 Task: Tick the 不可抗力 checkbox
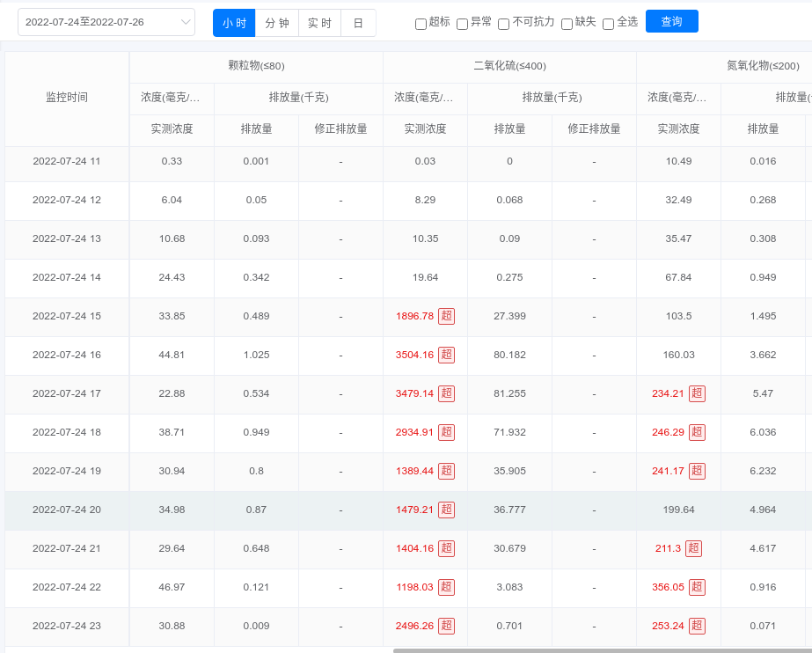[503, 24]
